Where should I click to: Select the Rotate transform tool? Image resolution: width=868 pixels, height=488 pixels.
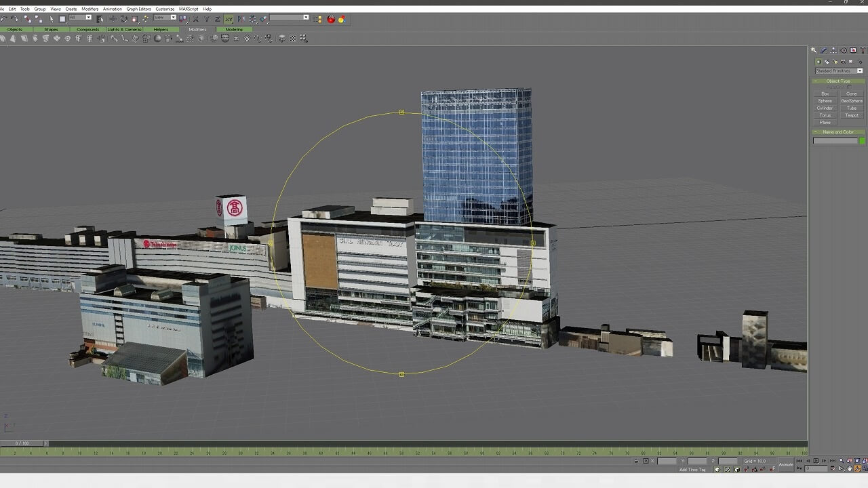click(x=123, y=19)
